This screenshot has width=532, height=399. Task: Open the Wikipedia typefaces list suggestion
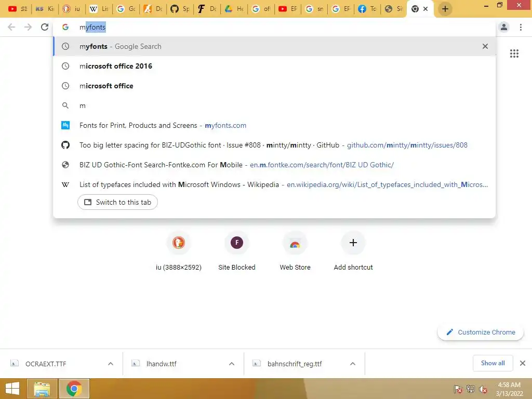tap(274, 184)
